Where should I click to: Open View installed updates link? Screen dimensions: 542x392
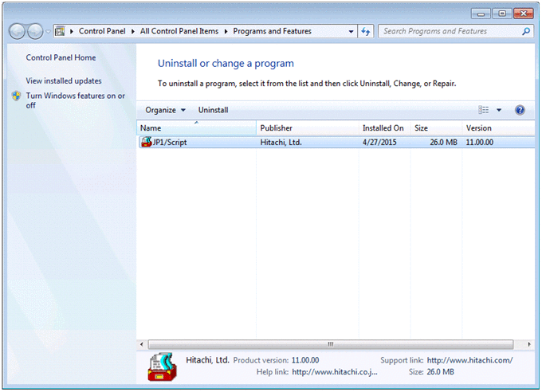64,81
